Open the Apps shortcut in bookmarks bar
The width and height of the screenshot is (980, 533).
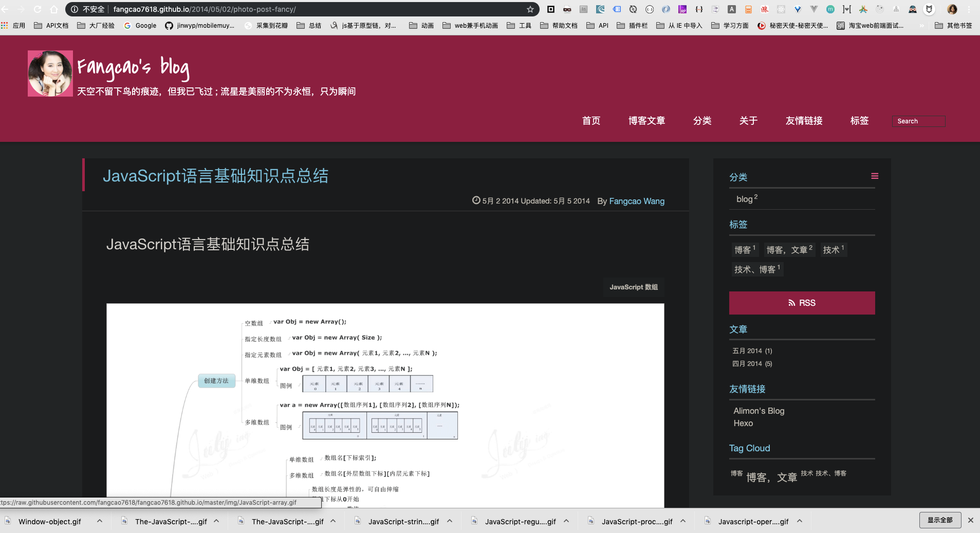coord(13,26)
